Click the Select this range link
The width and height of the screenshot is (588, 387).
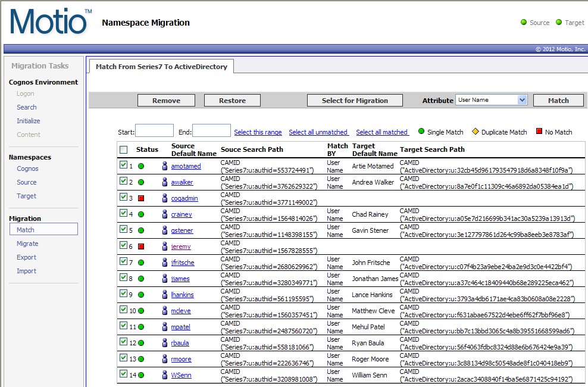tap(258, 132)
